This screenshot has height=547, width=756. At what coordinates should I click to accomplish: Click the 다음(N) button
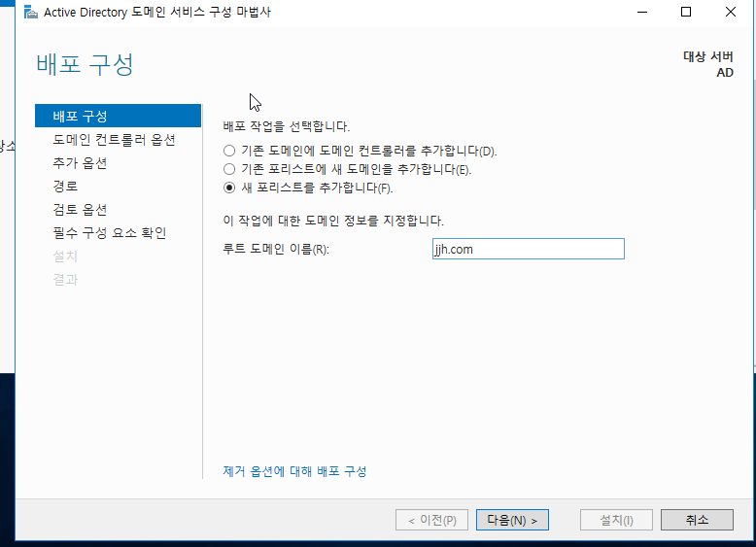coord(512,520)
